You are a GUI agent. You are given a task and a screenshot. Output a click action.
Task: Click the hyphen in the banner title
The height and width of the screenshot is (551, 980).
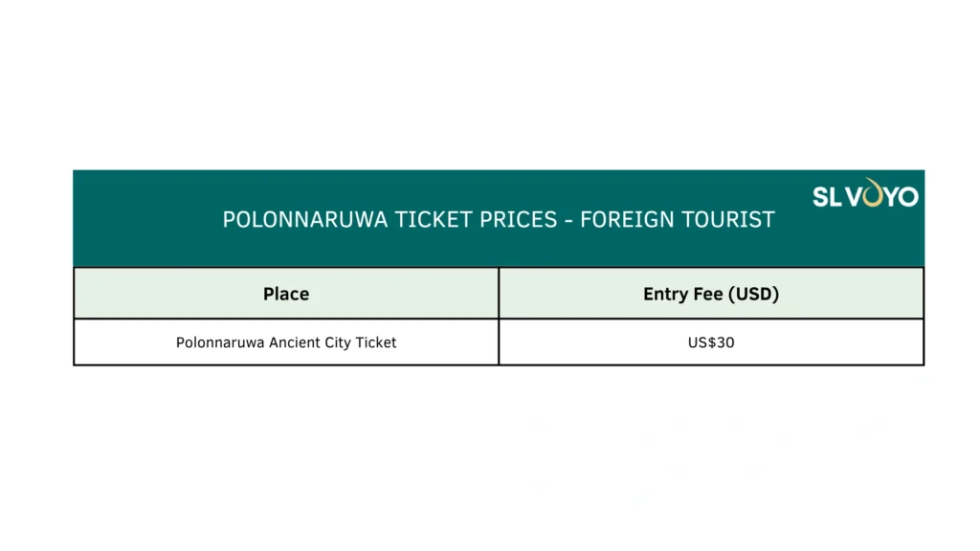click(568, 220)
